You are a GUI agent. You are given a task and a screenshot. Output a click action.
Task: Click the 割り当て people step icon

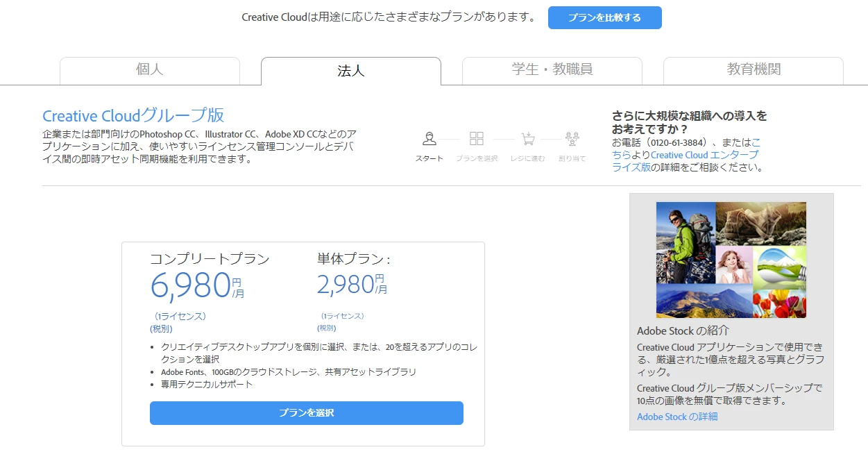coord(572,139)
